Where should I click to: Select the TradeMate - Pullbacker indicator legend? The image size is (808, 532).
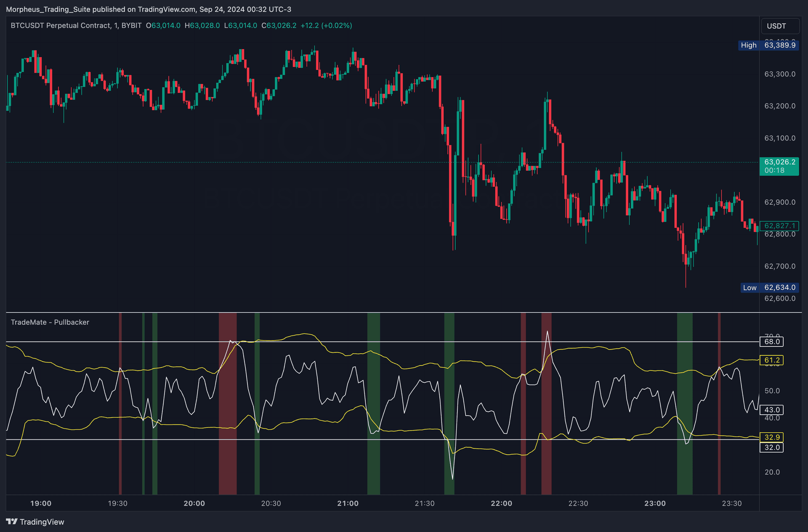click(50, 322)
